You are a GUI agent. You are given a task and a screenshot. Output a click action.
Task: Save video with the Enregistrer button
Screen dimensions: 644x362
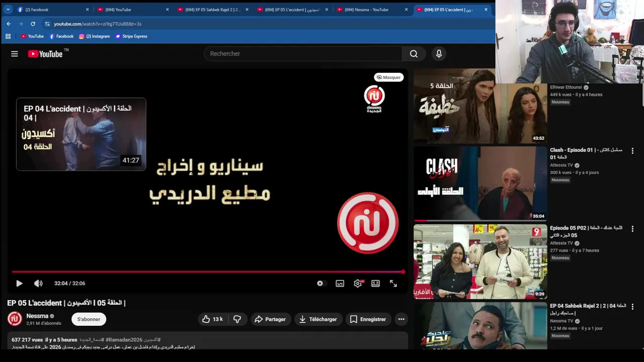(x=368, y=319)
